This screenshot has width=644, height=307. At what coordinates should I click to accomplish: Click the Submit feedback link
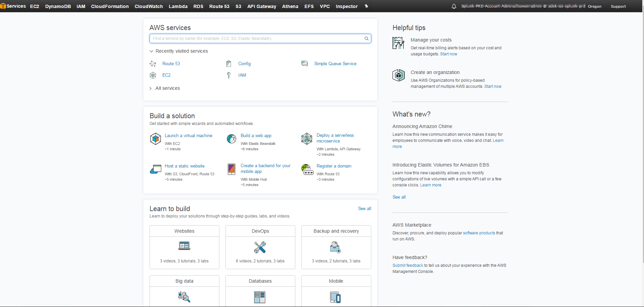(408, 265)
